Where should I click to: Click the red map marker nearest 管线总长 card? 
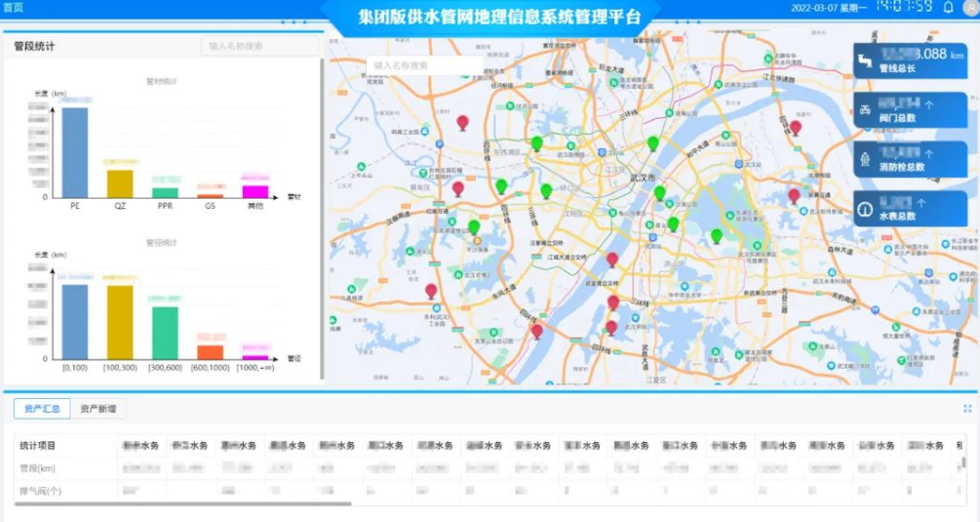click(x=796, y=128)
